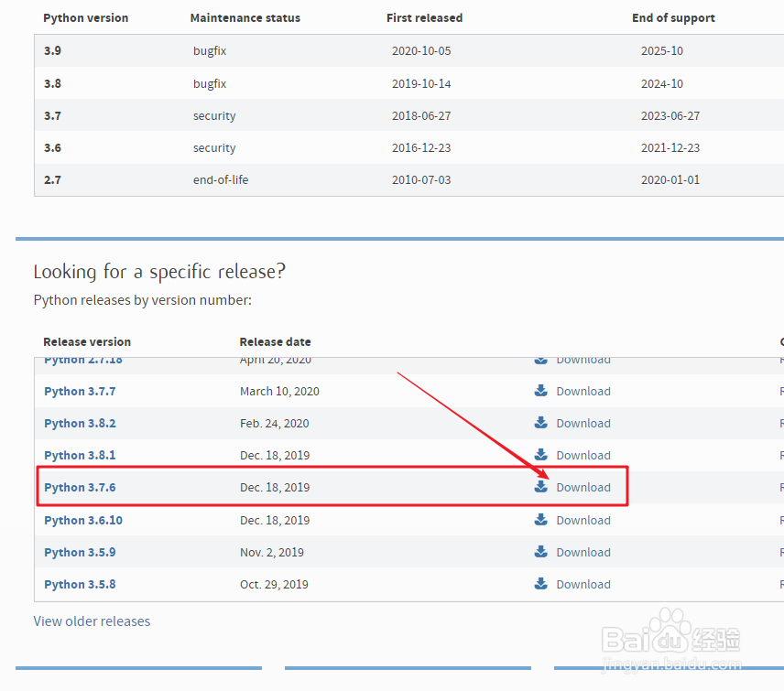
Task: Click end-of-life status for version 2.7
Action: [x=221, y=179]
